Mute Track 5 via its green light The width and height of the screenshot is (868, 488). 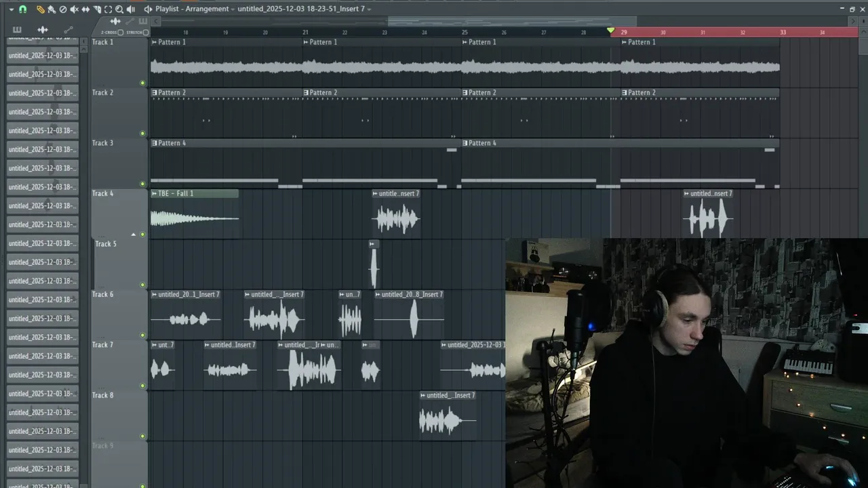tap(142, 285)
